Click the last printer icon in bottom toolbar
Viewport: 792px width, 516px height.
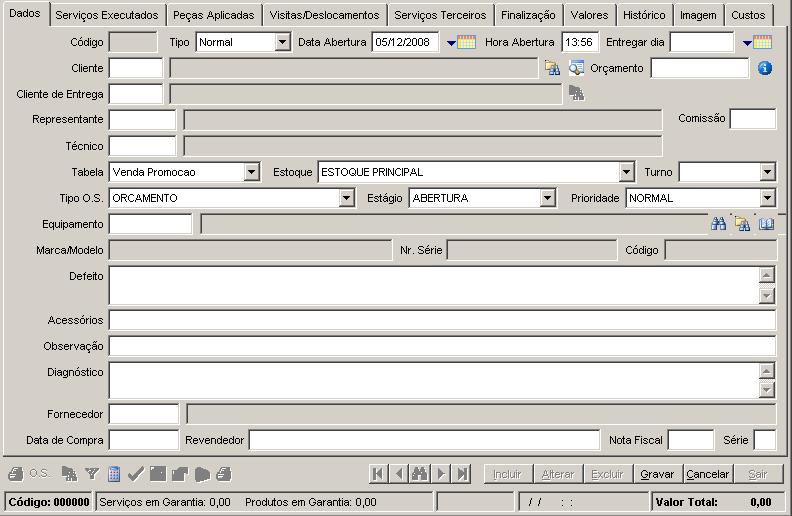[x=223, y=474]
